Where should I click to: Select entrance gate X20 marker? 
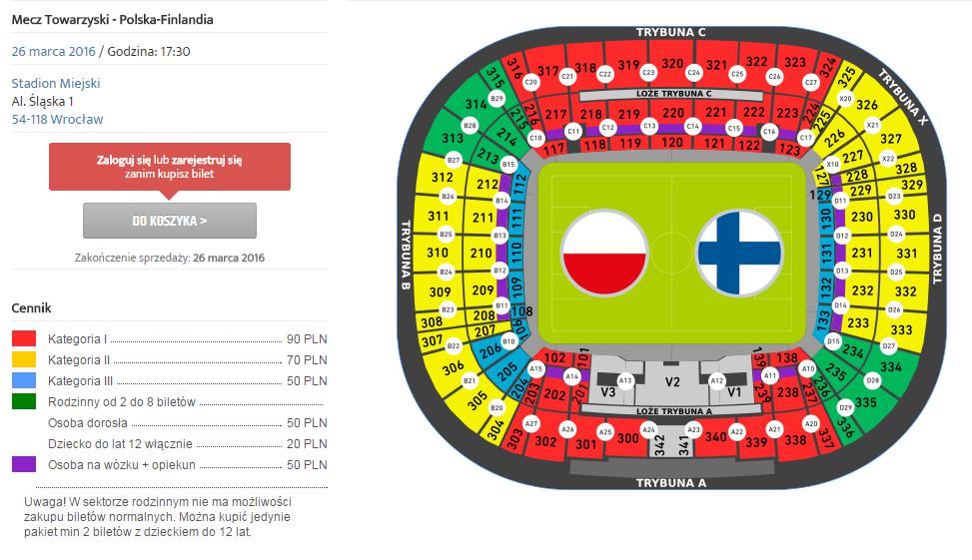(x=845, y=99)
